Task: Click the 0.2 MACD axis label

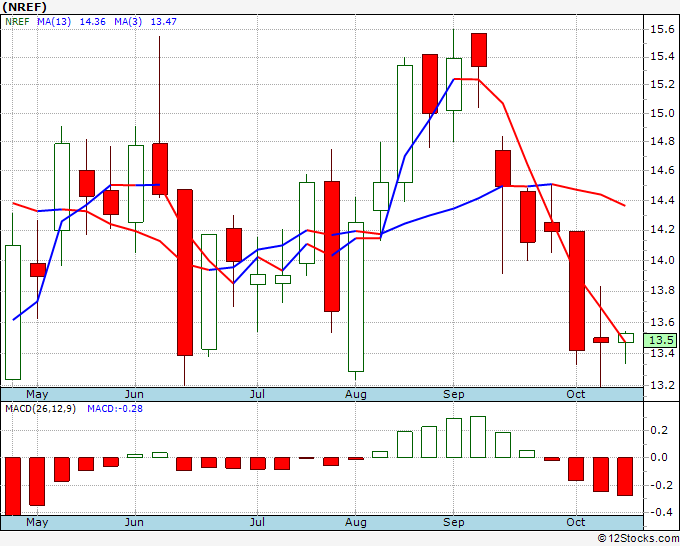Action: coord(659,430)
